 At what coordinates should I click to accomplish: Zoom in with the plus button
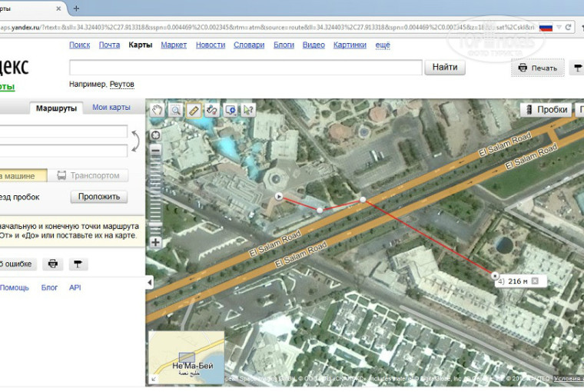[x=156, y=242]
